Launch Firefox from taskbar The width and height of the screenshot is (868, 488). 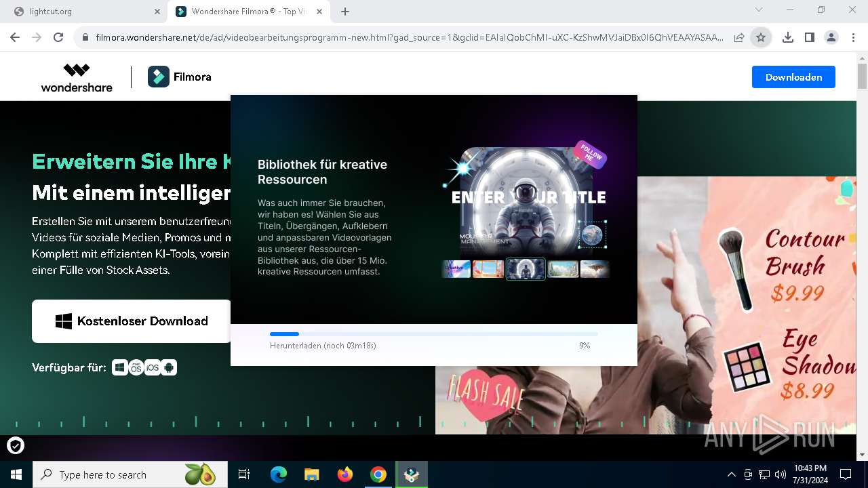pos(345,474)
